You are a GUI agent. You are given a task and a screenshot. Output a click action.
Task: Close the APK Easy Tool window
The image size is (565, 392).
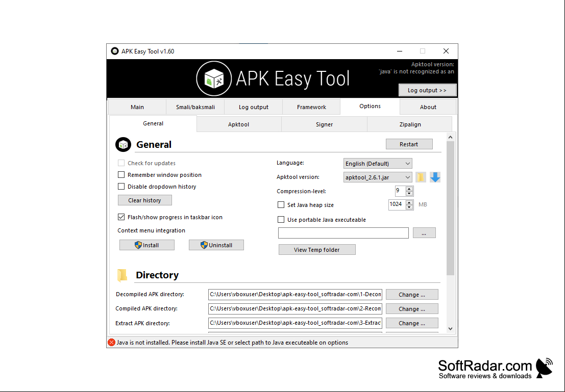(446, 51)
